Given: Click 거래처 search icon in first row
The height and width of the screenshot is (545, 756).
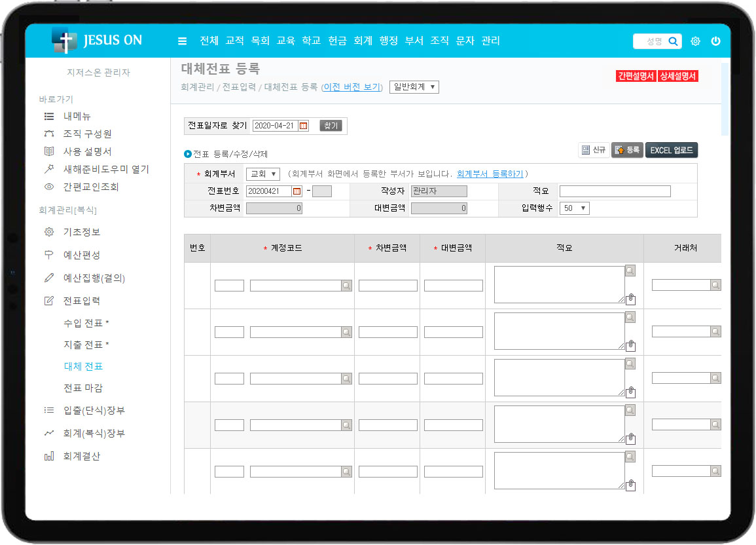Looking at the screenshot, I should [715, 286].
